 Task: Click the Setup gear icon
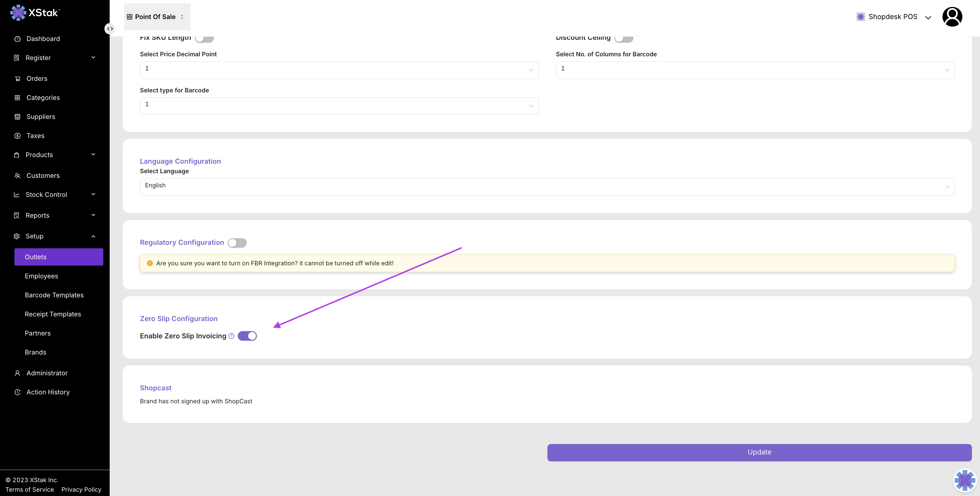click(x=16, y=236)
